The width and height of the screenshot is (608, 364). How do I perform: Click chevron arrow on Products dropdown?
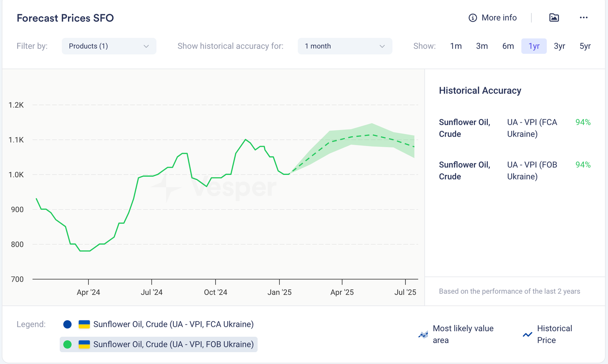(x=146, y=46)
